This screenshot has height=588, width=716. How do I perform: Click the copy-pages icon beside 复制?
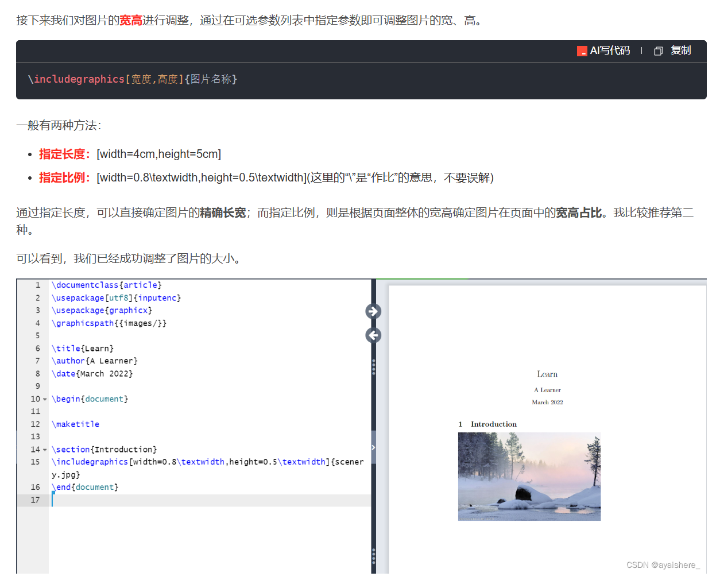click(658, 51)
